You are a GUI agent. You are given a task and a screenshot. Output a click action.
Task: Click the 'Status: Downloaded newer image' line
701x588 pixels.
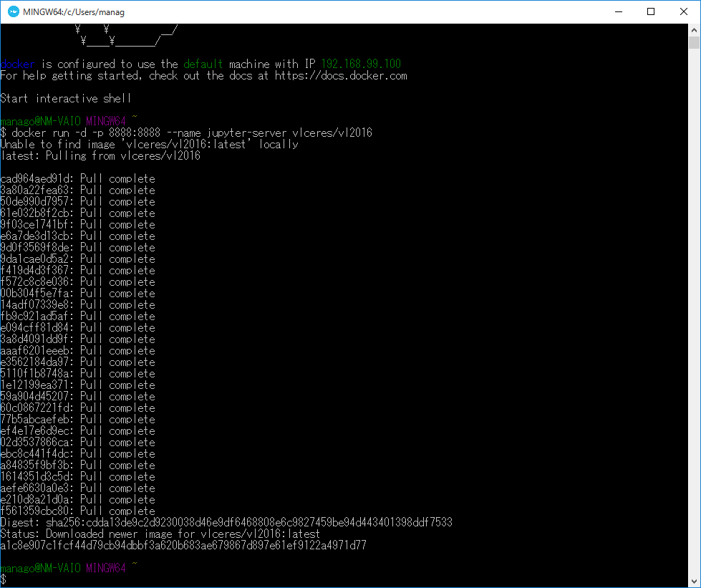tap(160, 534)
